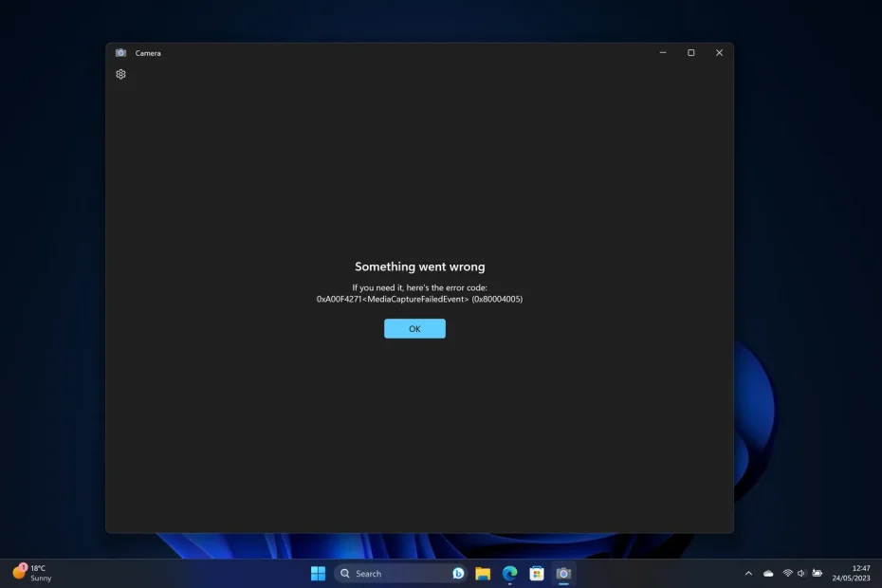Minimize the Camera window
The image size is (882, 588).
pos(662,53)
